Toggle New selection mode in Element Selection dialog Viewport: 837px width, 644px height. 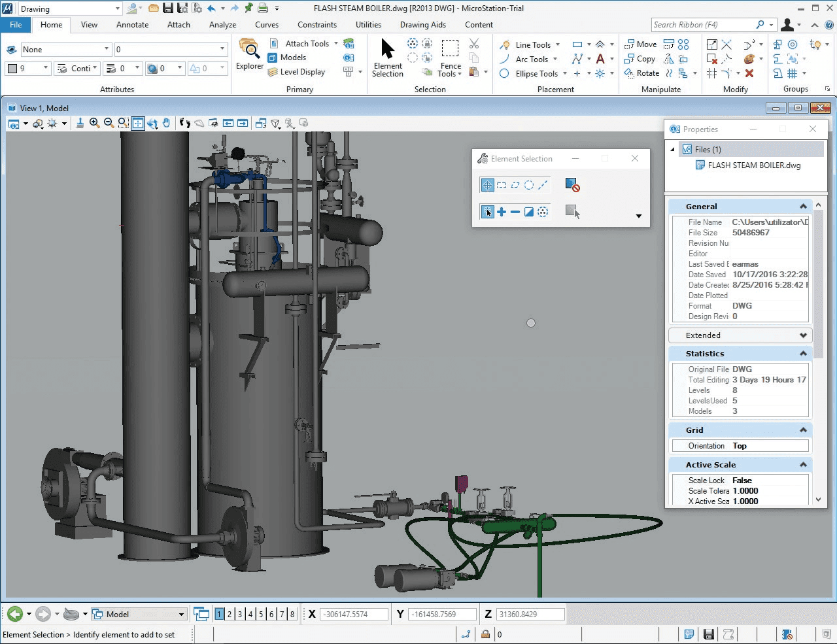tap(487, 212)
